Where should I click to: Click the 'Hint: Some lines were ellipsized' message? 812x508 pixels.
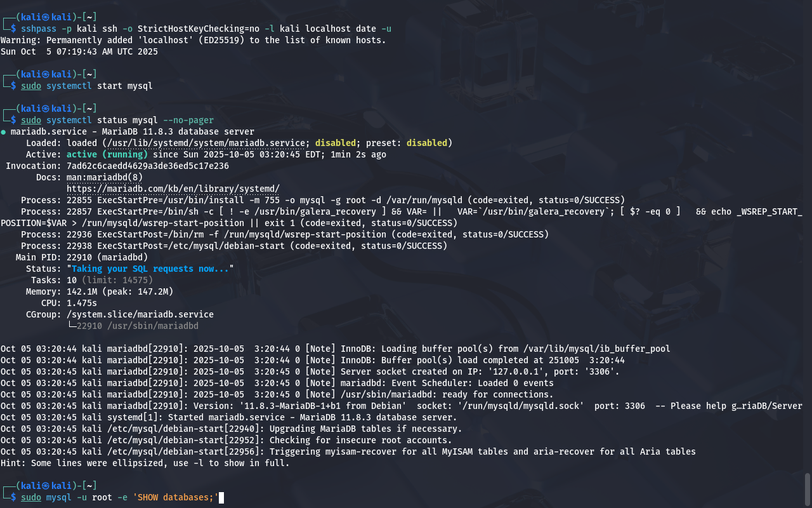coord(145,463)
